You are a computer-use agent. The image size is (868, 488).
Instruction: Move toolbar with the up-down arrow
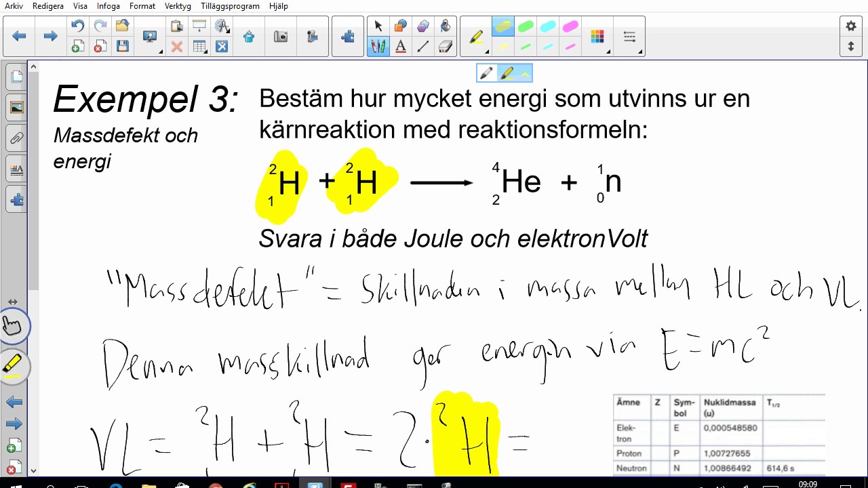point(851,47)
